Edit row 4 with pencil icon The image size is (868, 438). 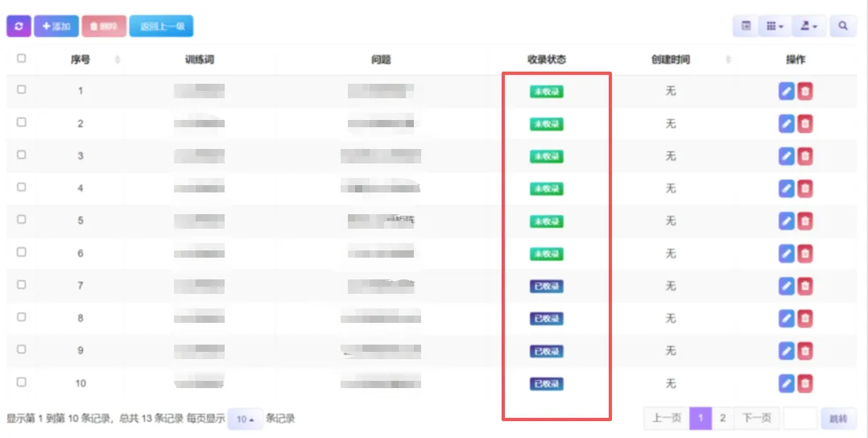786,188
